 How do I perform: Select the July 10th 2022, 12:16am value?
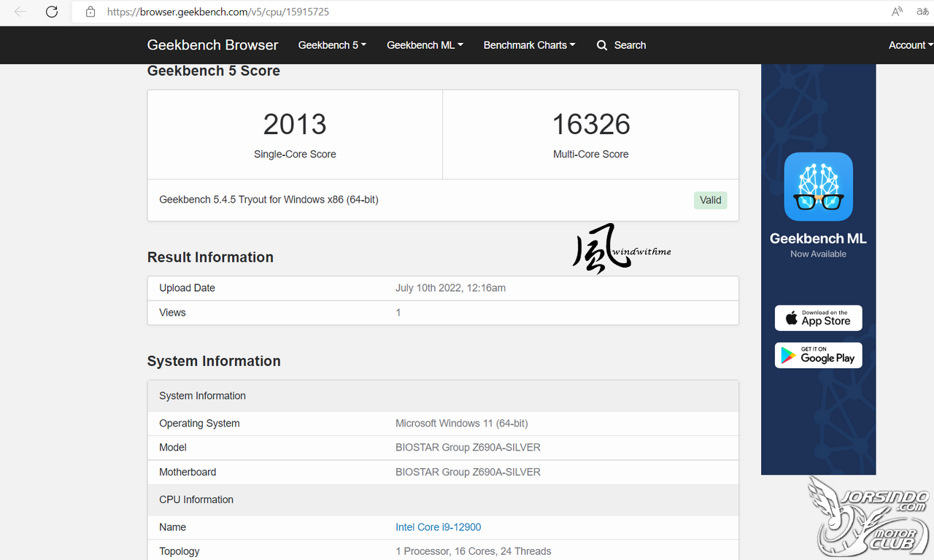[450, 288]
